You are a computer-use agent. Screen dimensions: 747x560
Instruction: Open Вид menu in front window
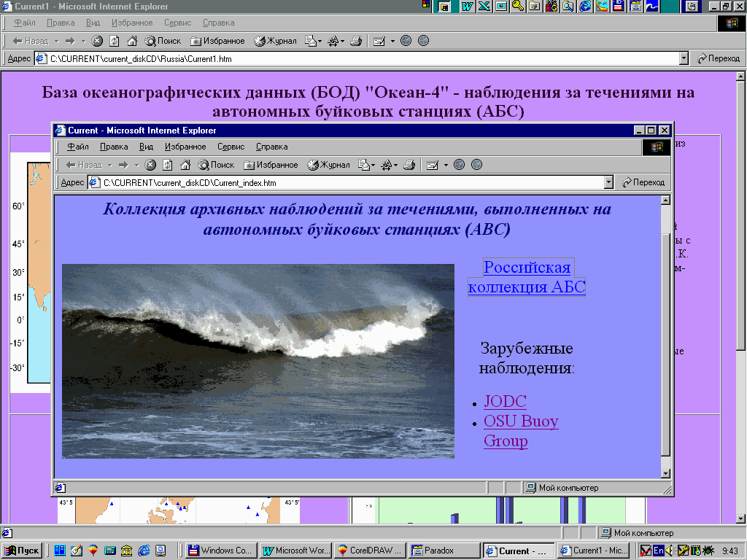(x=146, y=147)
